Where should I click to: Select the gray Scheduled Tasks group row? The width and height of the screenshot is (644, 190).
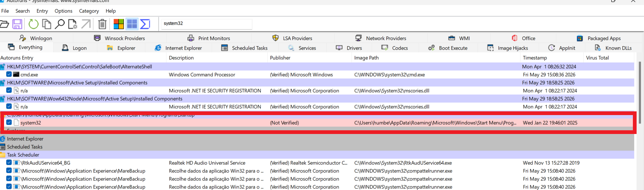317,147
